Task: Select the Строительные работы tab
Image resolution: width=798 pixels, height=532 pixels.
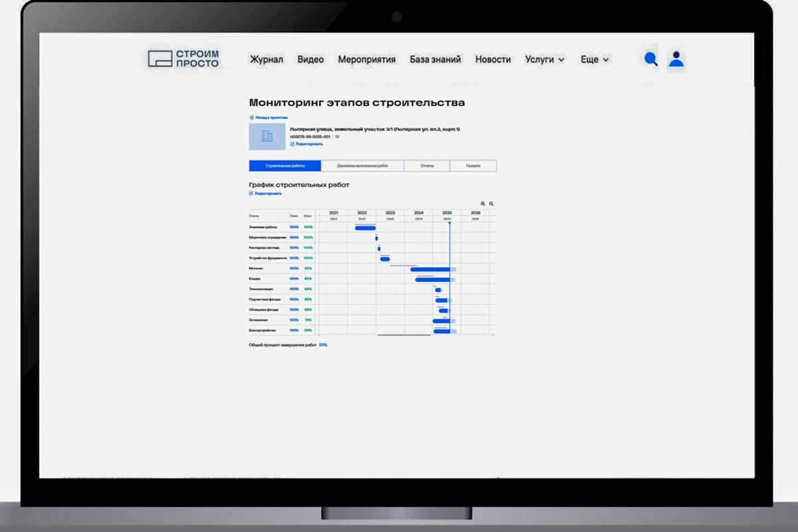Action: 285,166
